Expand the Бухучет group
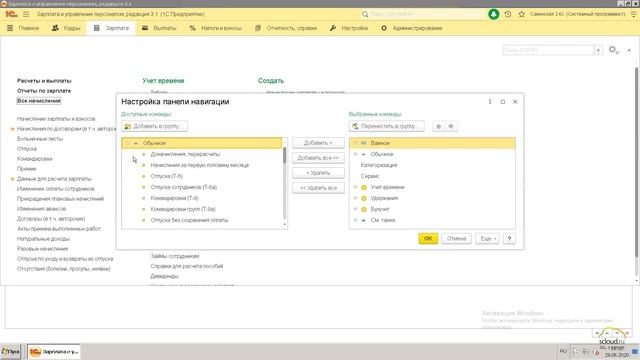640x360 pixels. pyautogui.click(x=355, y=209)
